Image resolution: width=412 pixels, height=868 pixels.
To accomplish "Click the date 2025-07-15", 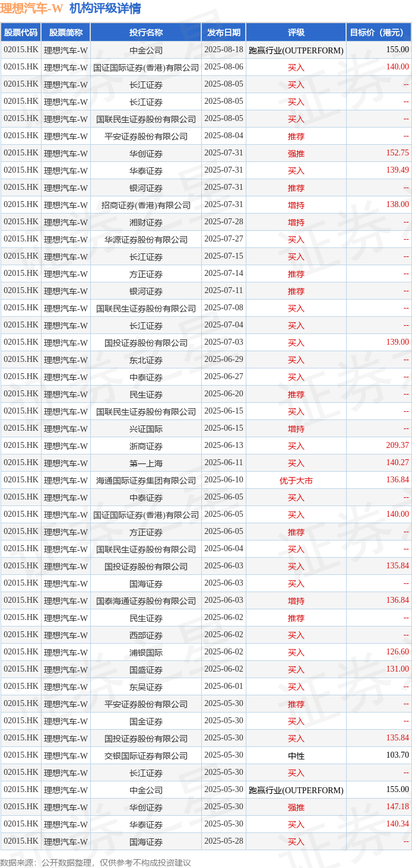I will (224, 257).
